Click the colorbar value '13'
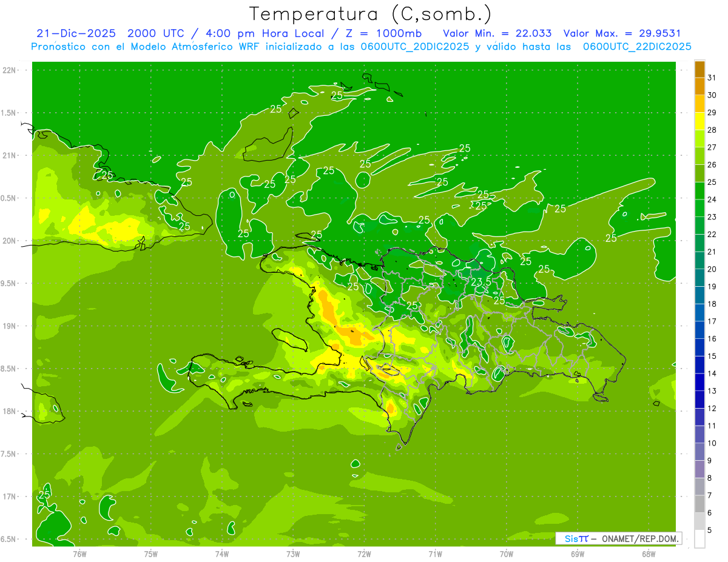The height and width of the screenshot is (562, 728). click(712, 391)
